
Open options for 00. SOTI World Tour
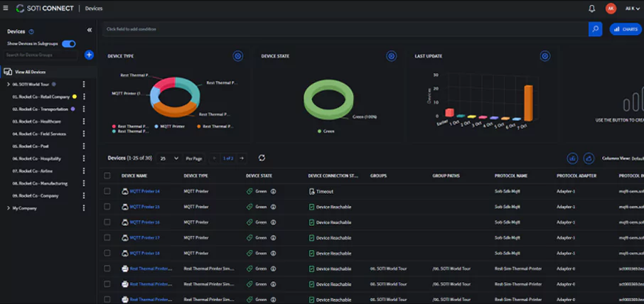tap(84, 84)
